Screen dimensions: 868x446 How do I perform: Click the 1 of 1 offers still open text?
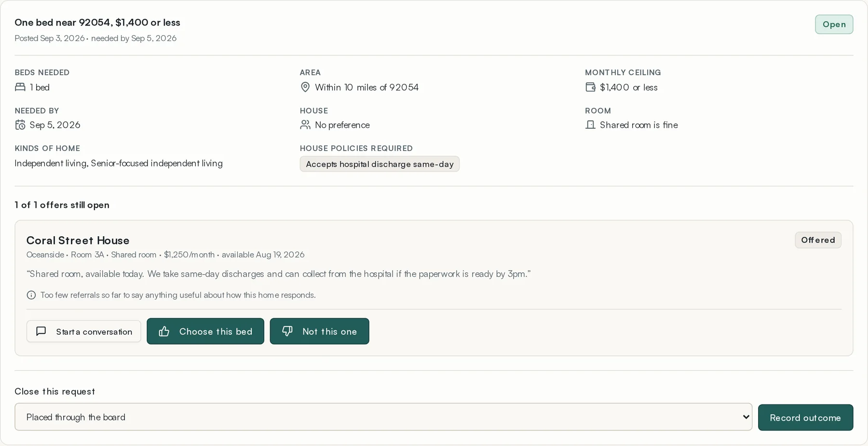[62, 205]
